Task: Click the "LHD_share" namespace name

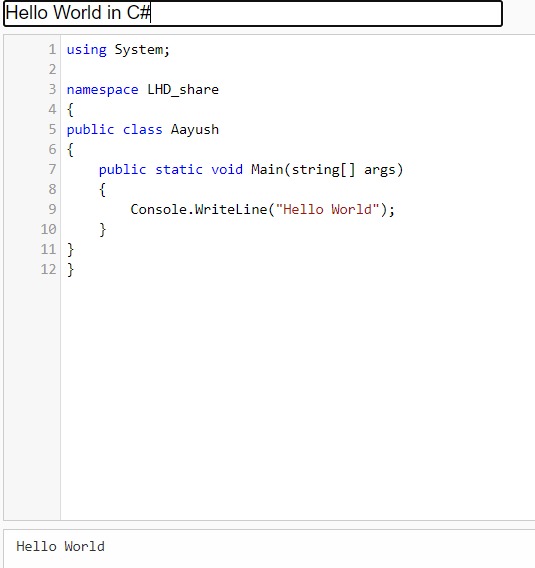Action: tap(183, 89)
